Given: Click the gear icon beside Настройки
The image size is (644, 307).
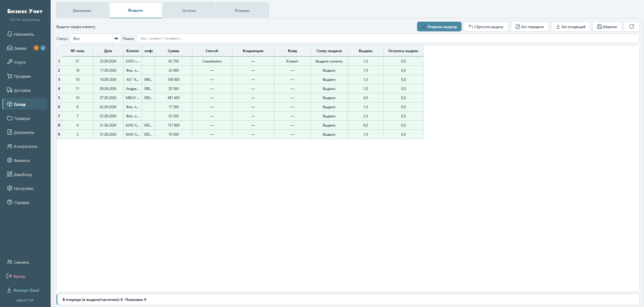Looking at the screenshot, I should 10,188.
